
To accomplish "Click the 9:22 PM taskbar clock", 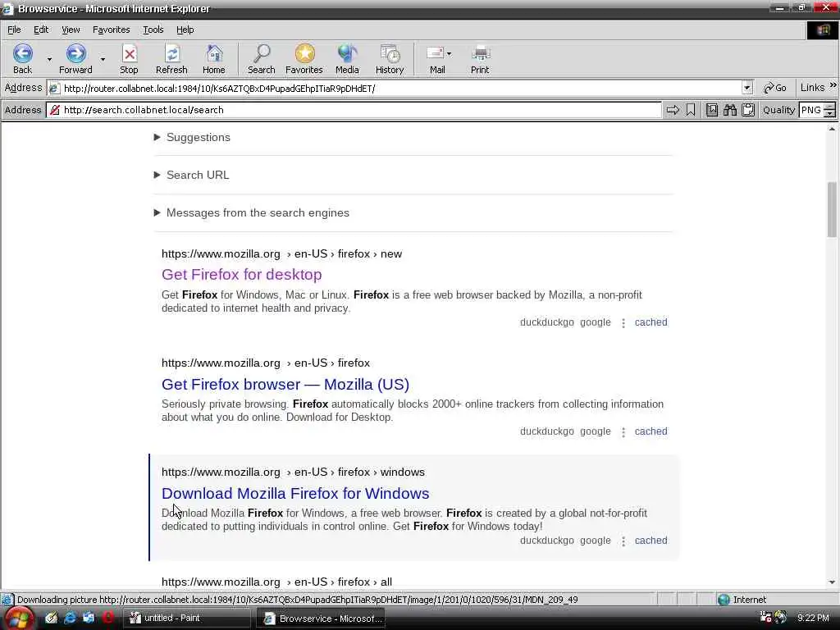I will click(x=813, y=619).
